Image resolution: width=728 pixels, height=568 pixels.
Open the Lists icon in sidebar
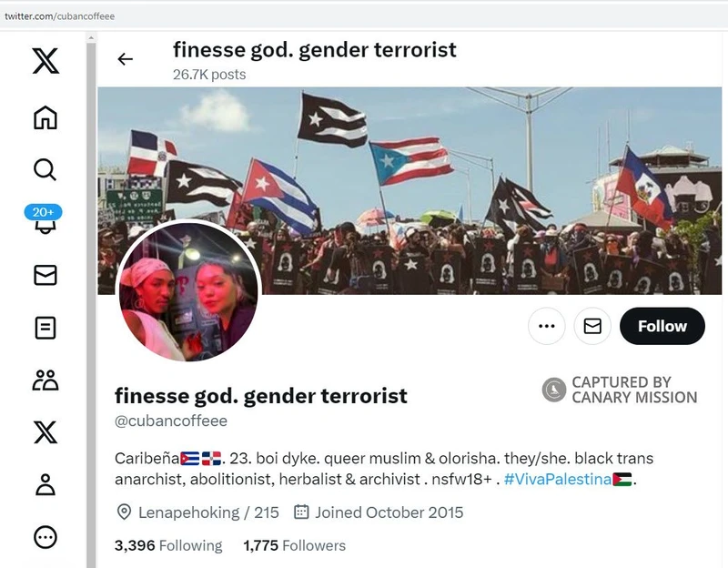coord(45,328)
